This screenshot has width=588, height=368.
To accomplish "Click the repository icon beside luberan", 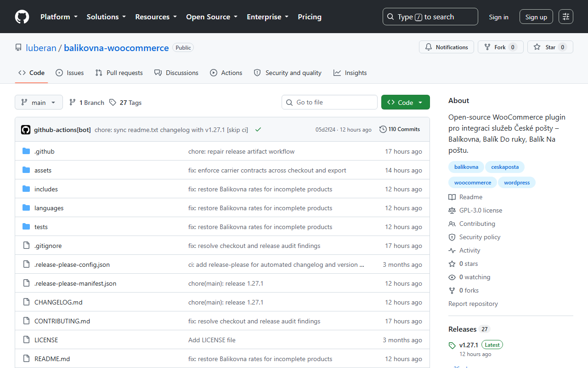I will (x=18, y=47).
